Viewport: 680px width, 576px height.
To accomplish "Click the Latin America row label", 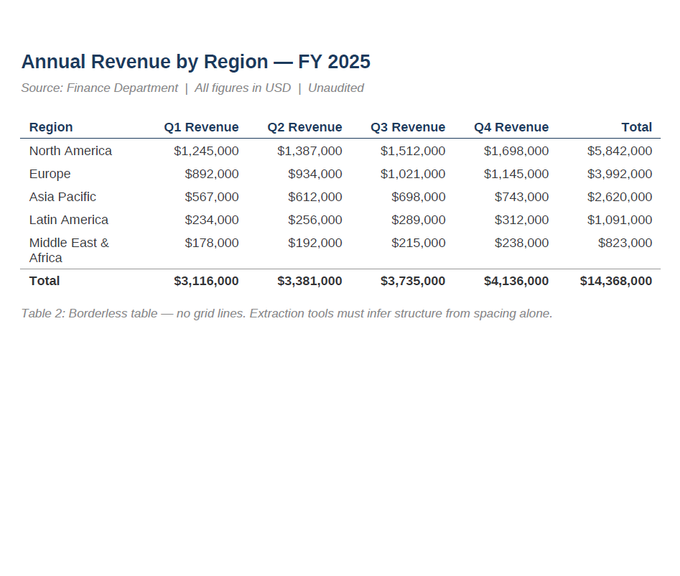I will point(69,219).
